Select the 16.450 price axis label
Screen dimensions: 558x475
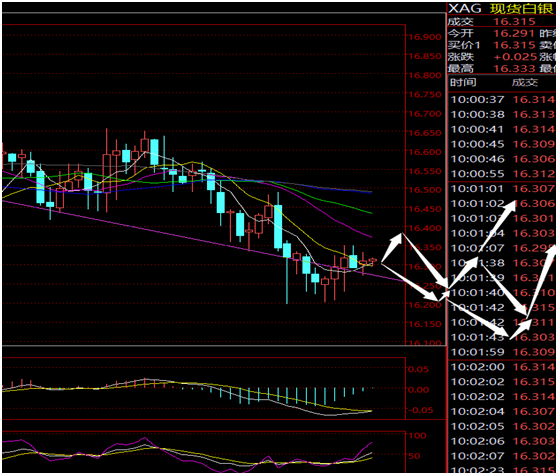click(x=425, y=209)
